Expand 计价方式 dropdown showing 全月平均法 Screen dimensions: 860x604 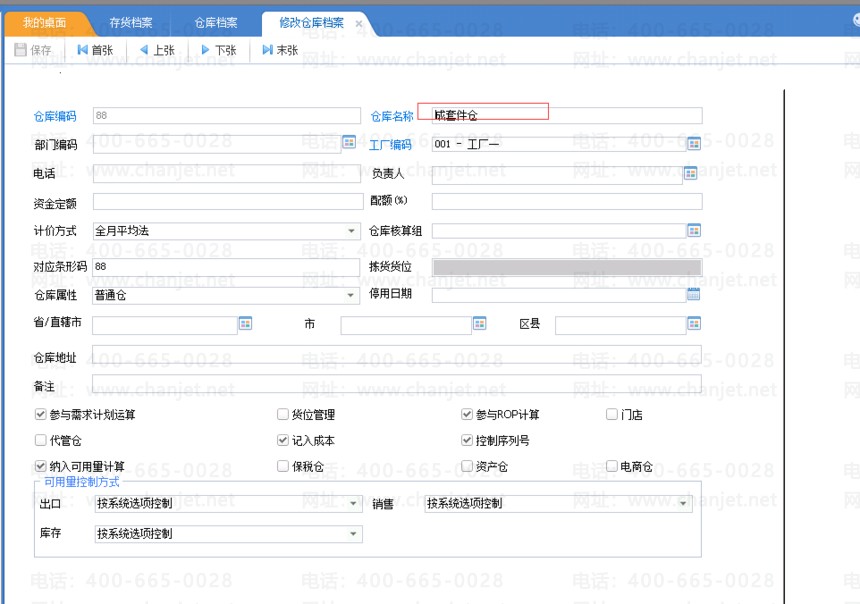point(351,231)
